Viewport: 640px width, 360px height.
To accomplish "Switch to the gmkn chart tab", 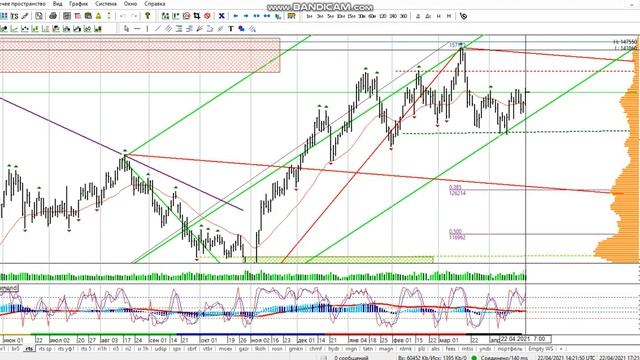I will (x=296, y=349).
